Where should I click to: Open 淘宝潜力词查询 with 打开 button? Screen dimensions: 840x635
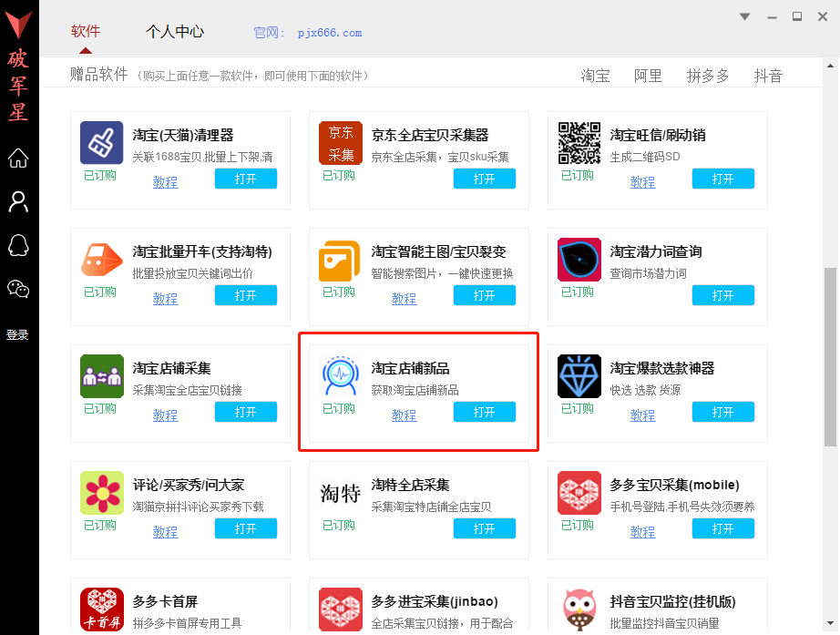pos(723,295)
